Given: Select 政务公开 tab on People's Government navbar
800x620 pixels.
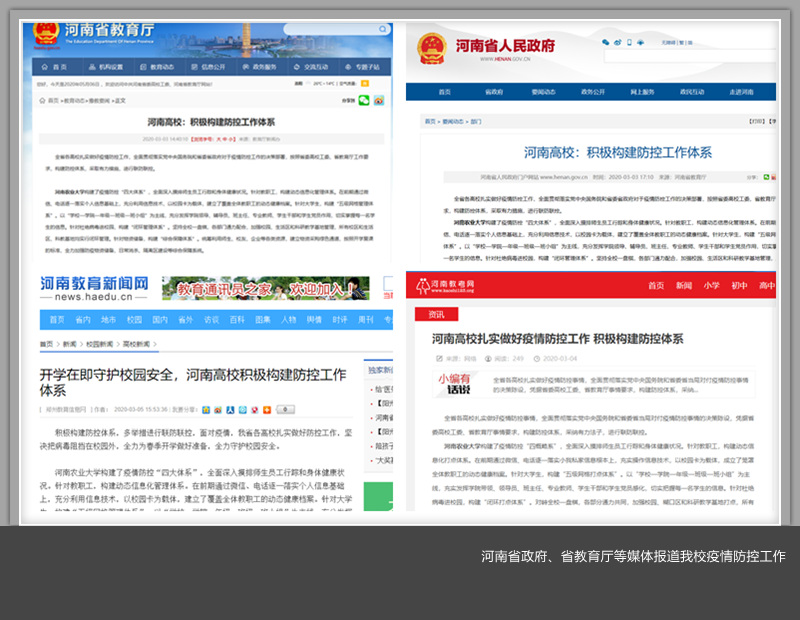Looking at the screenshot, I should click(x=591, y=92).
